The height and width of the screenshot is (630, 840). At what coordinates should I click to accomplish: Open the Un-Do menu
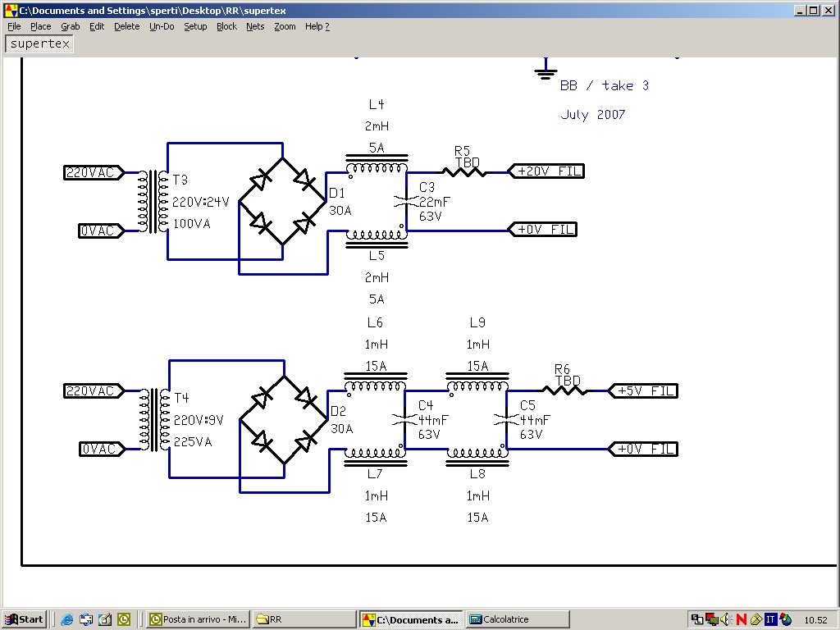click(x=162, y=26)
